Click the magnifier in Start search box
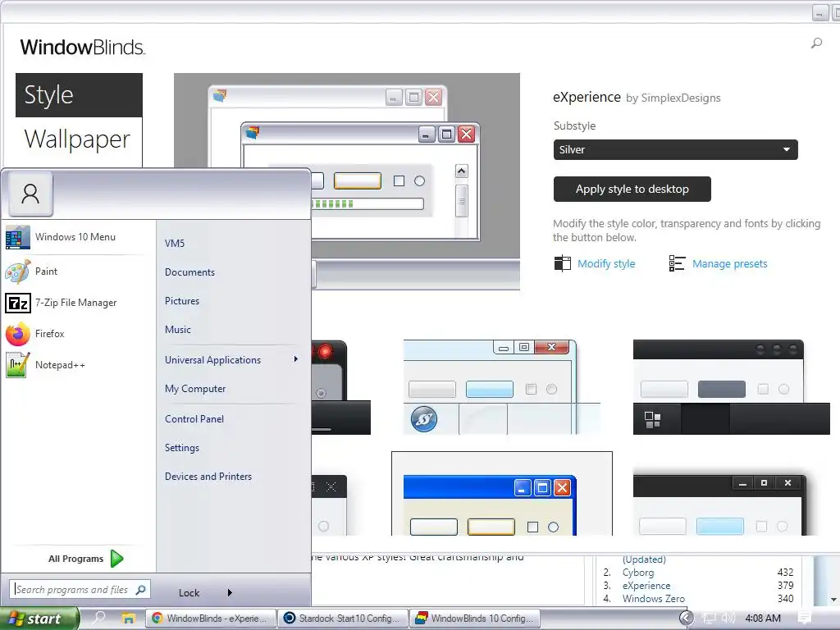Image resolution: width=840 pixels, height=630 pixels. [x=141, y=589]
